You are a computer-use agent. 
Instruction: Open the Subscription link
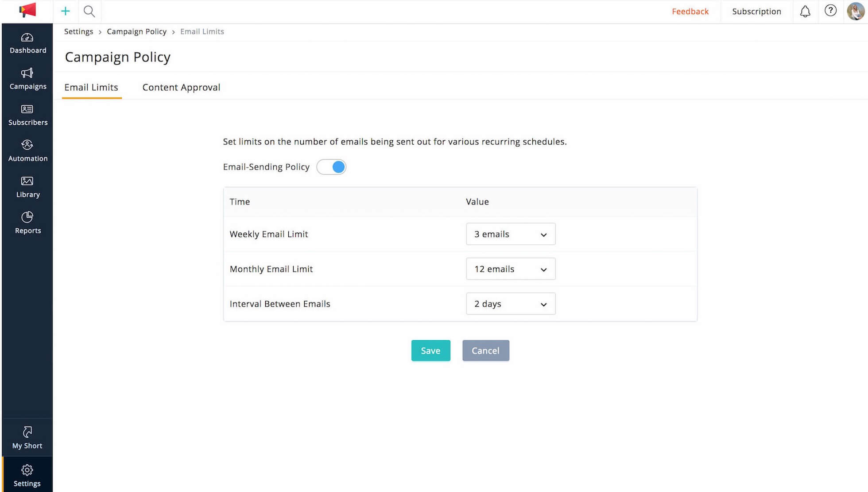pos(756,12)
